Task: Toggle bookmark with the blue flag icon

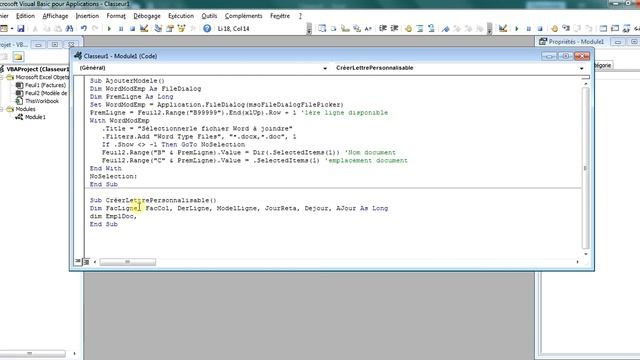Action: click(446, 29)
